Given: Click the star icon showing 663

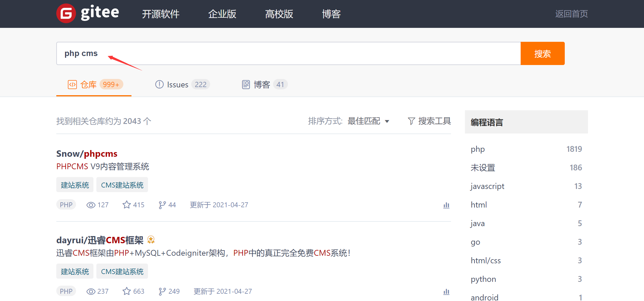Looking at the screenshot, I should [x=127, y=291].
